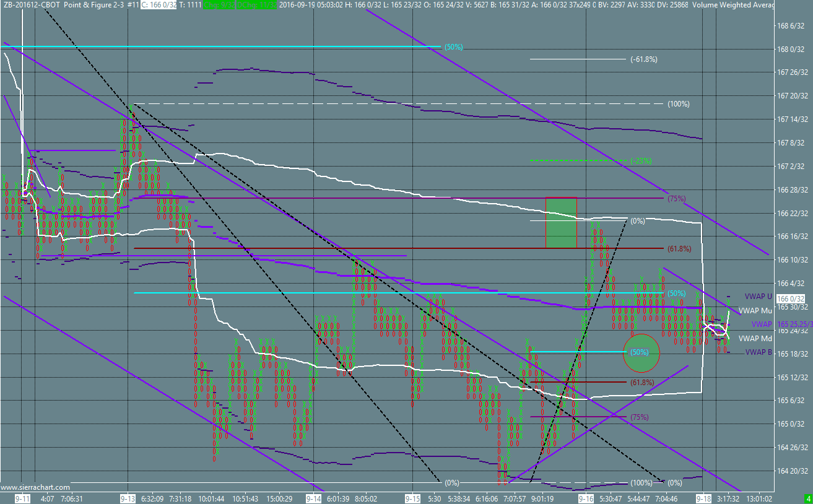Click the green (-23%) extension label

point(641,161)
